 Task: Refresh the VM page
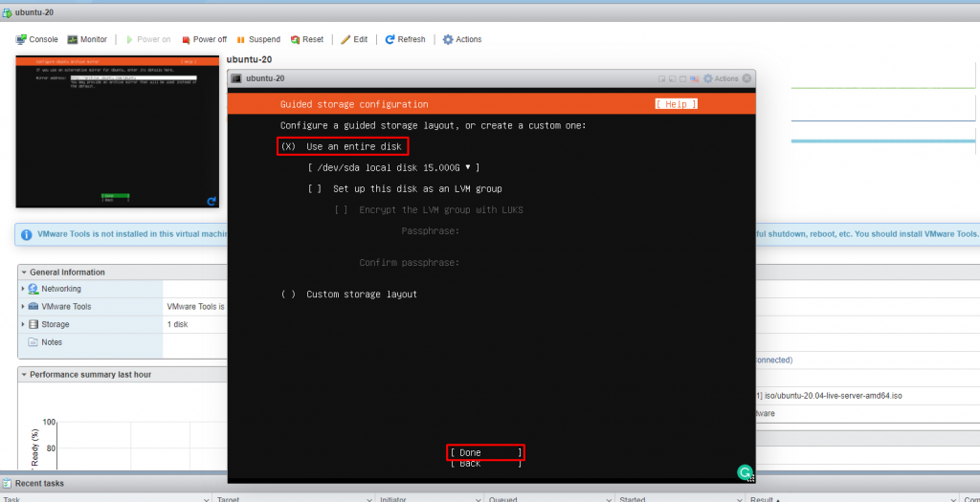point(405,39)
